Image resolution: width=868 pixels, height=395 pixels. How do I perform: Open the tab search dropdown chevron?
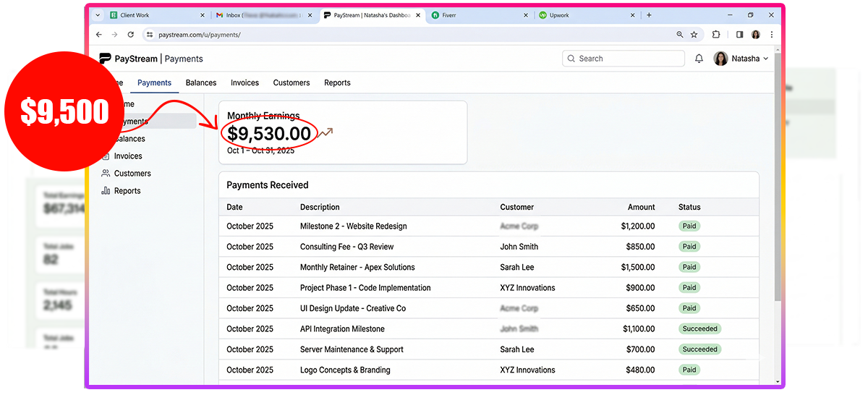point(98,15)
